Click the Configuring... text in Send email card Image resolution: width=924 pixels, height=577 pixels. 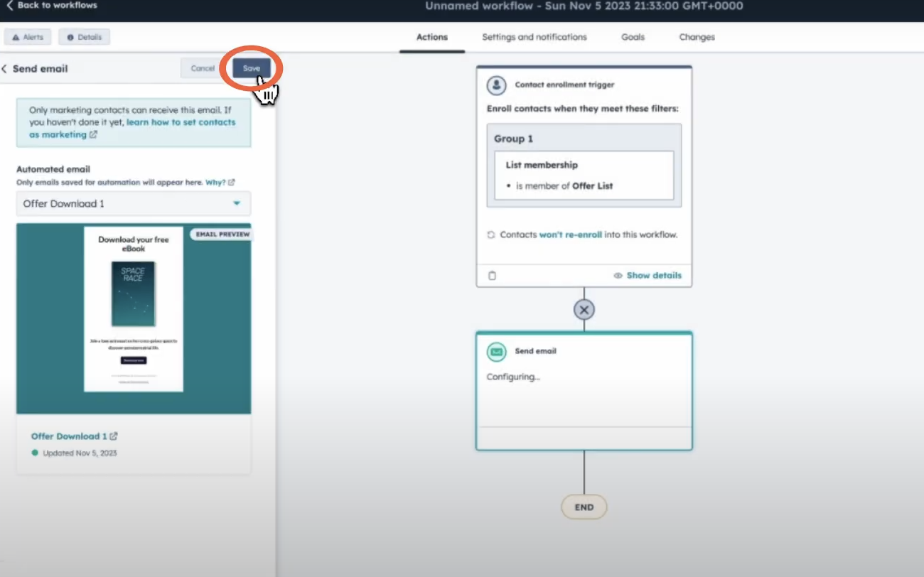(x=513, y=377)
